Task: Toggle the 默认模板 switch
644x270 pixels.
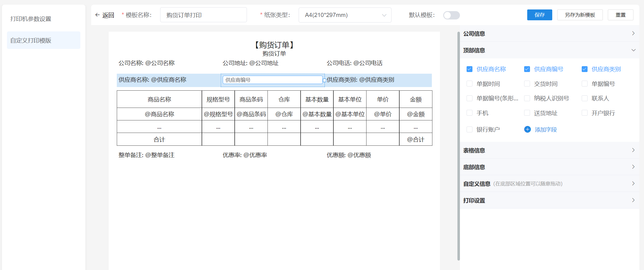Action: tap(451, 15)
